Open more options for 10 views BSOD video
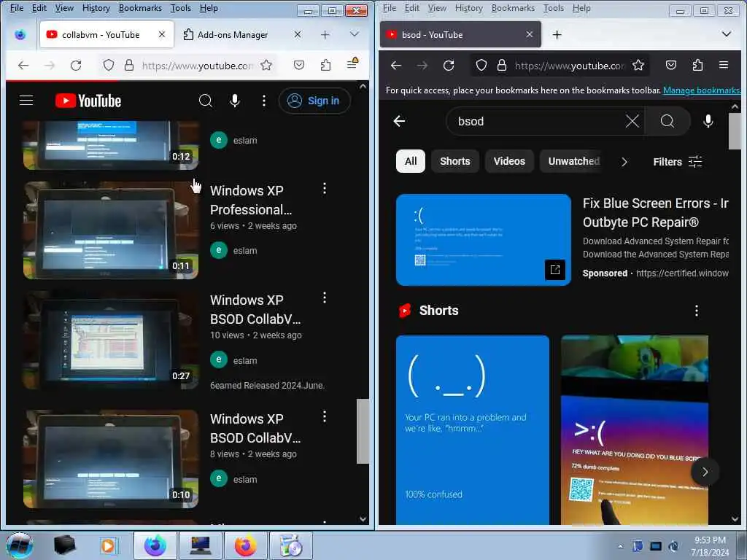 click(x=325, y=298)
